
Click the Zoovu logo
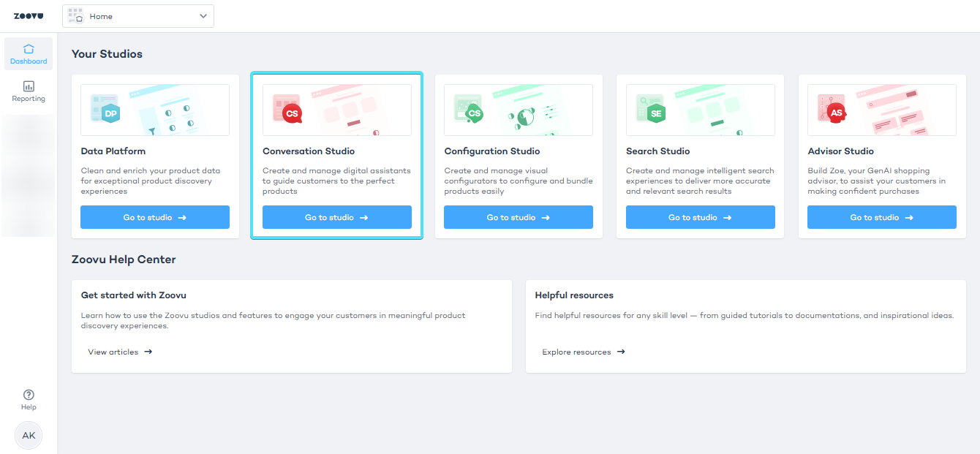click(29, 16)
